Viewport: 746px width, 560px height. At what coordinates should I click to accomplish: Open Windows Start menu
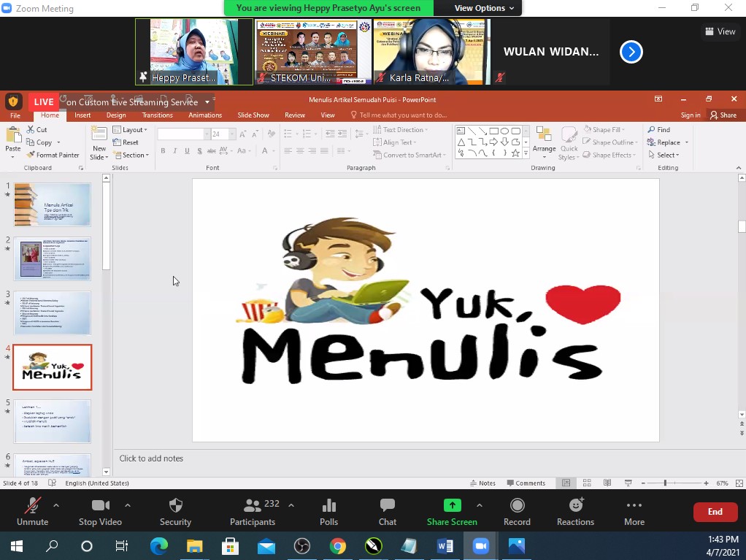[x=16, y=545]
